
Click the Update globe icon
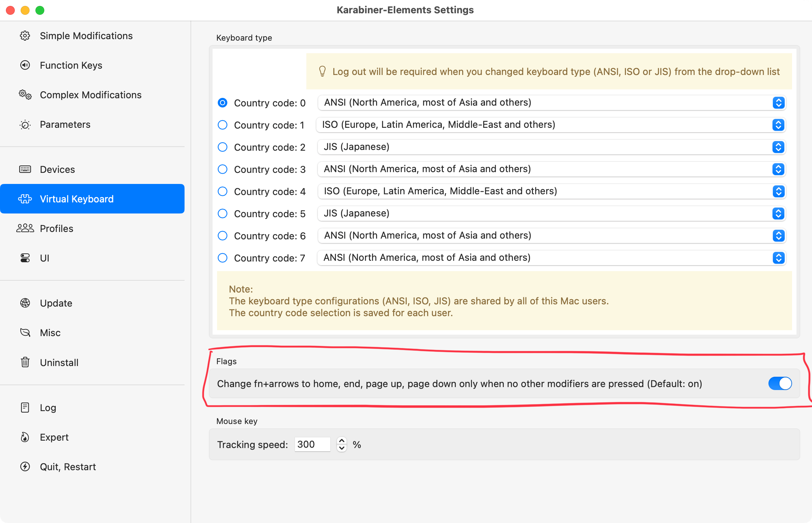click(x=25, y=303)
